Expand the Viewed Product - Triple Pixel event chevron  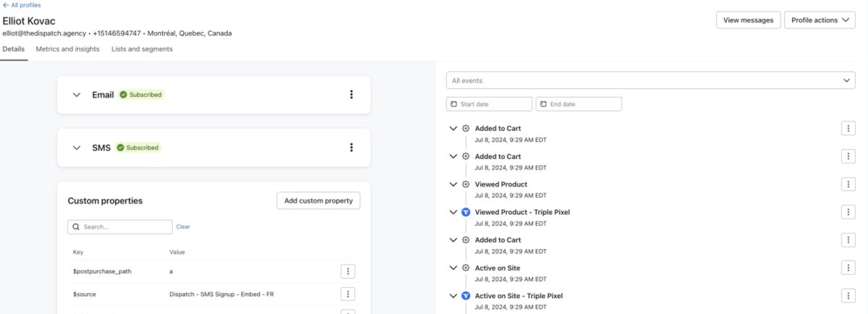pos(454,212)
